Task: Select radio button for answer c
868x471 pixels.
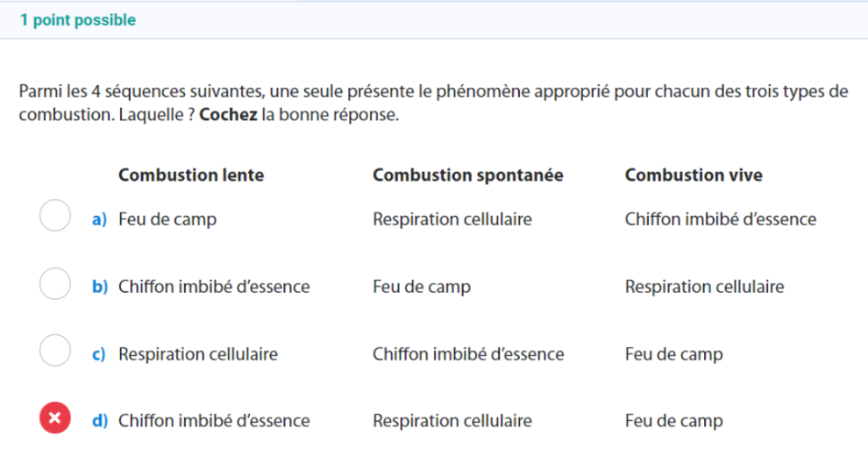Action: [x=55, y=351]
